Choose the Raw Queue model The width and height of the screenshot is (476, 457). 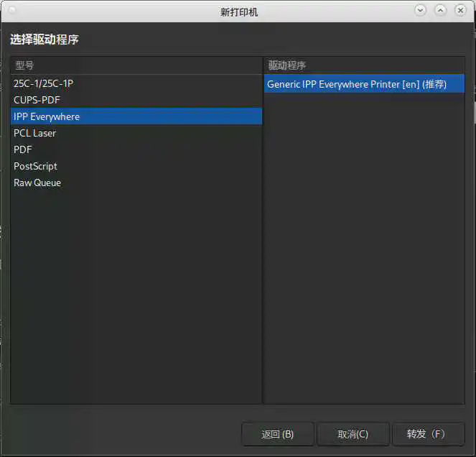click(x=136, y=183)
